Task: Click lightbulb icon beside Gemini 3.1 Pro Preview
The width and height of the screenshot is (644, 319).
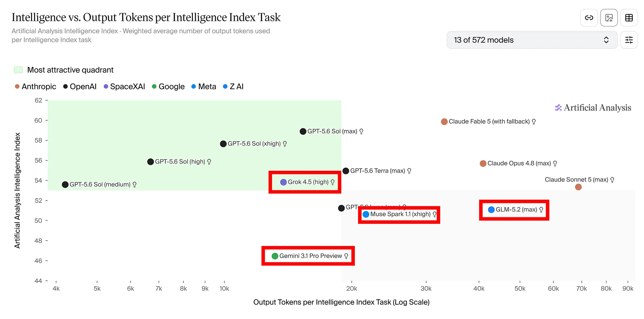Action: pos(346,256)
